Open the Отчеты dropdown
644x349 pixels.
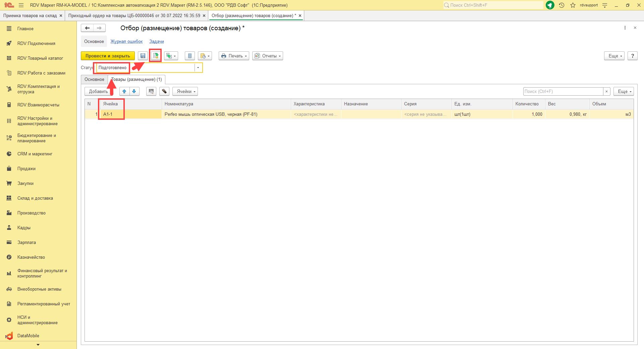pos(268,56)
